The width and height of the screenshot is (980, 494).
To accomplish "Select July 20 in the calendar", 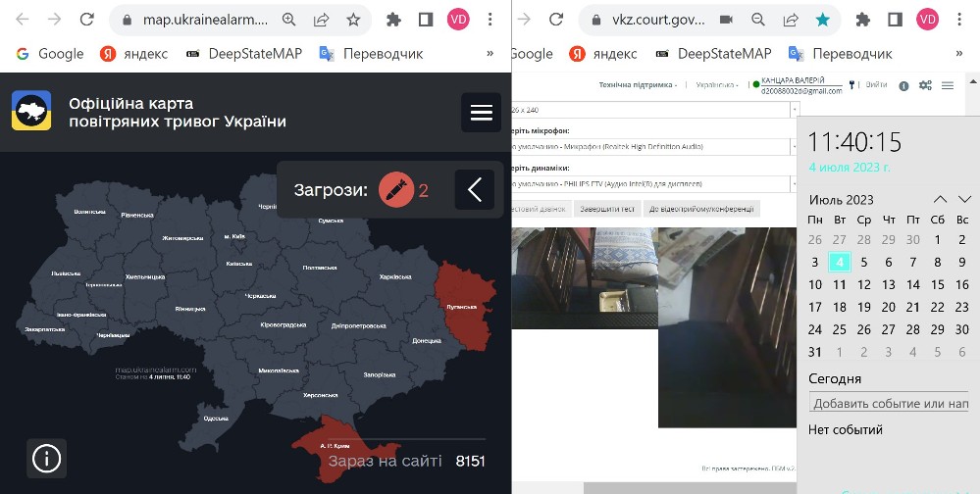I will coord(888,307).
